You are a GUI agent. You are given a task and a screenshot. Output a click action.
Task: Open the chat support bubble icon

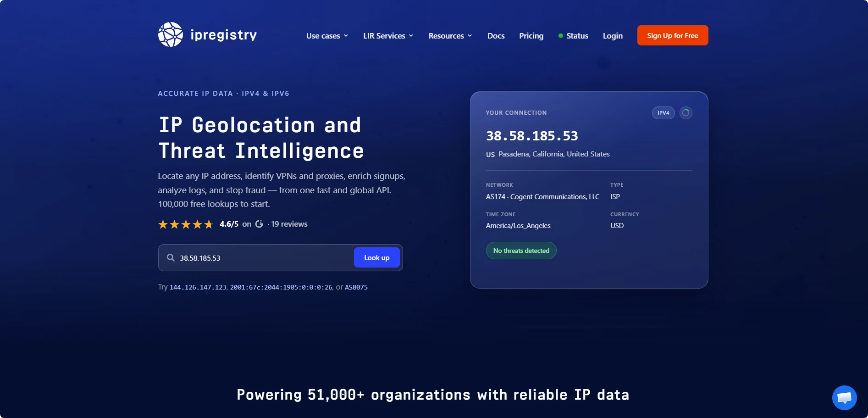pyautogui.click(x=844, y=398)
